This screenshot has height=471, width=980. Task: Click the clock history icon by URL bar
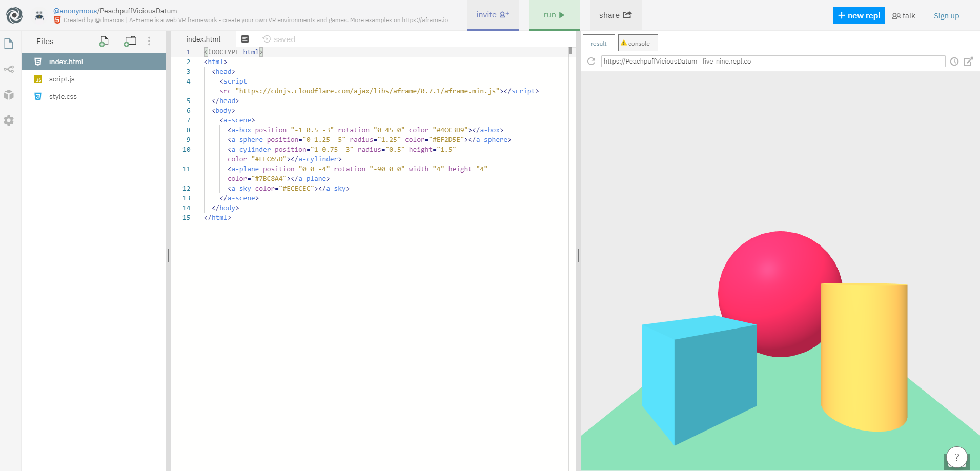[954, 62]
